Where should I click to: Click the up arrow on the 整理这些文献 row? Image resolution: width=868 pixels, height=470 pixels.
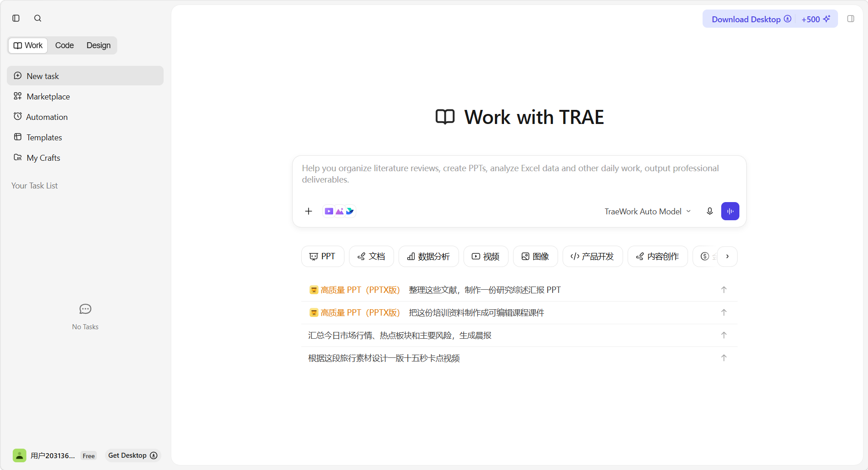point(724,290)
